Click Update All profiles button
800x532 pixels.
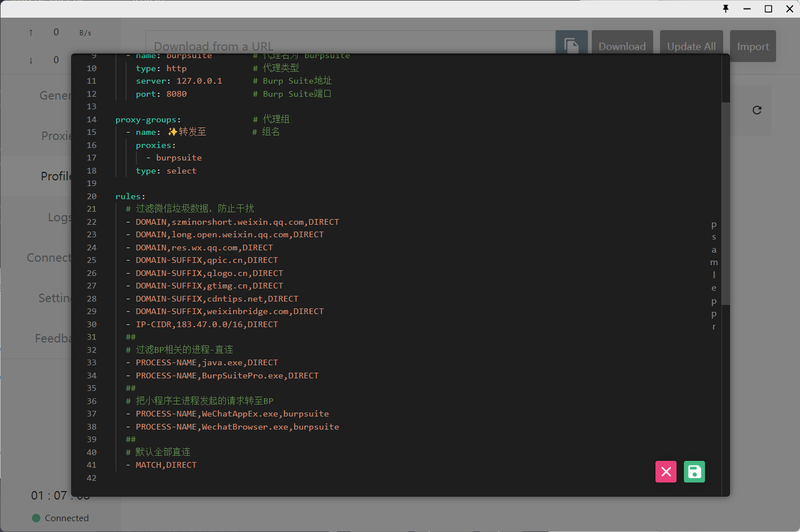(x=691, y=46)
